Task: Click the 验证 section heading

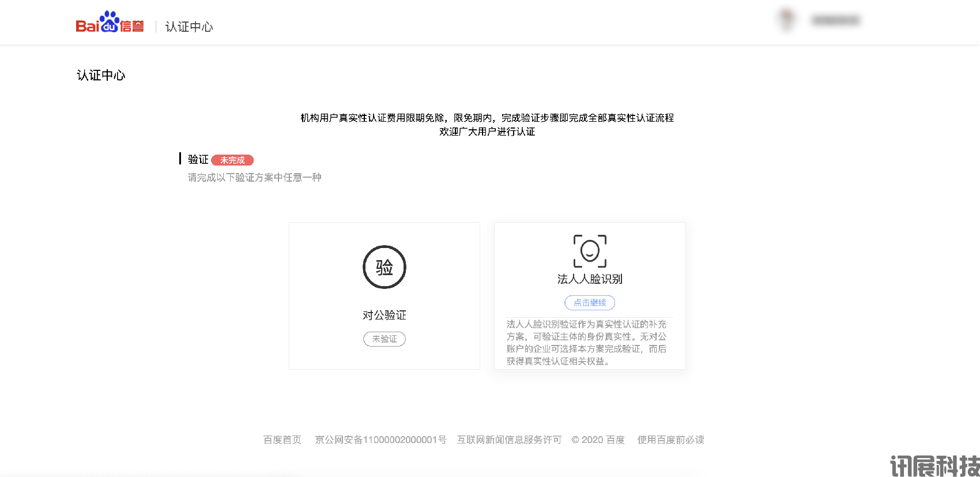Action: [x=198, y=160]
